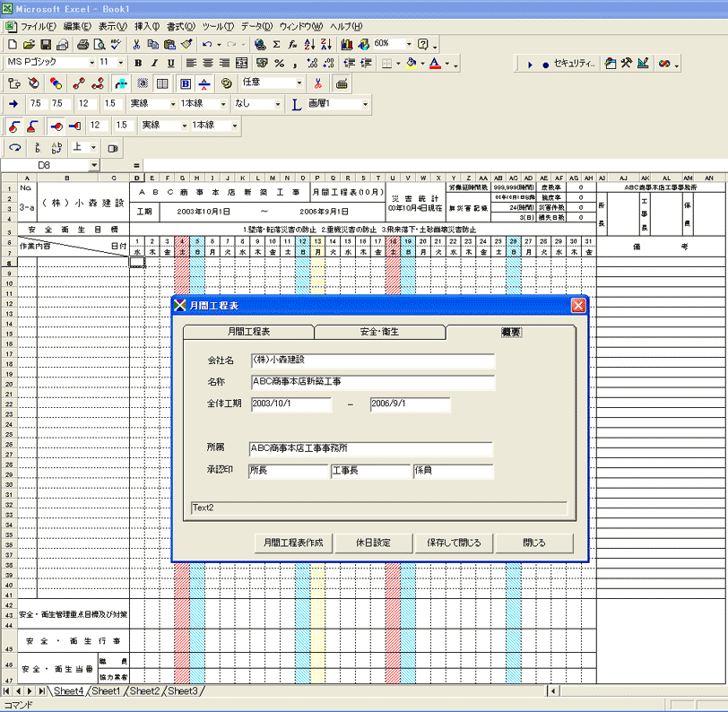This screenshot has width=728, height=712.
Task: Expand the 任意 dropdown
Action: pos(299,83)
